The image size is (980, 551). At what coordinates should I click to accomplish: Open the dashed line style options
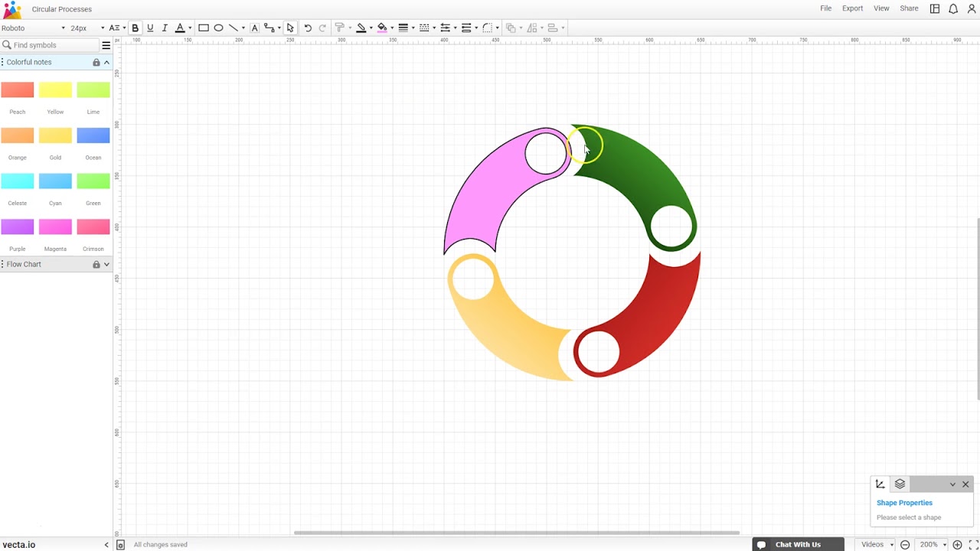(x=424, y=28)
